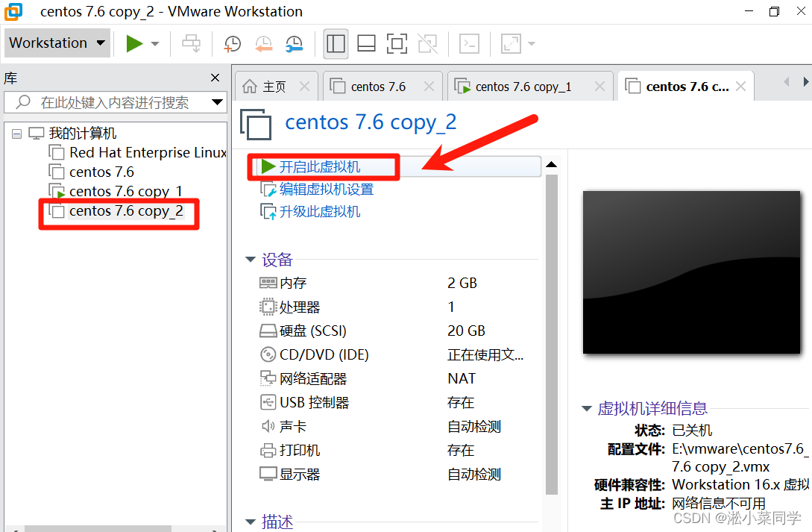Click the VMware Workstation title bar icon
The image size is (812, 532).
13,11
